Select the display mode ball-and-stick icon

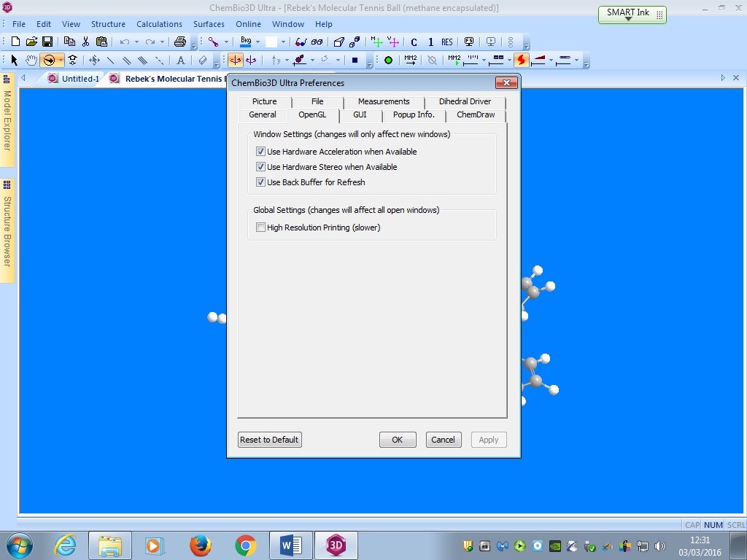pos(213,42)
